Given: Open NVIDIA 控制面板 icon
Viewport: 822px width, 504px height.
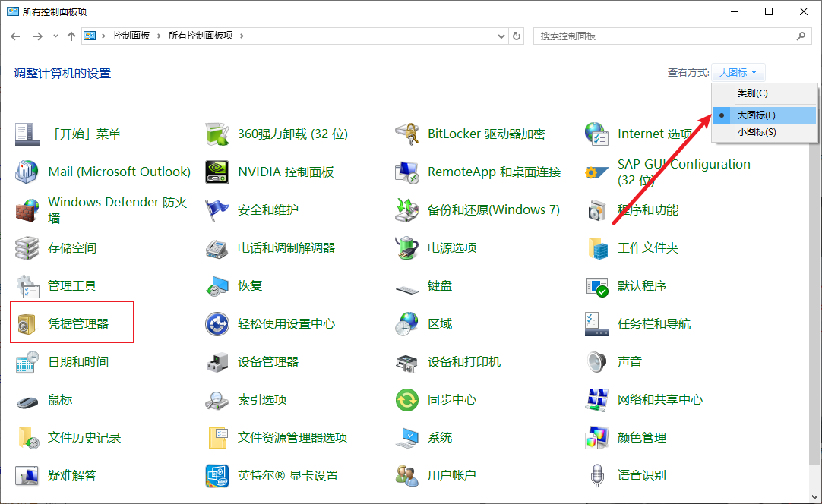Looking at the screenshot, I should click(217, 172).
